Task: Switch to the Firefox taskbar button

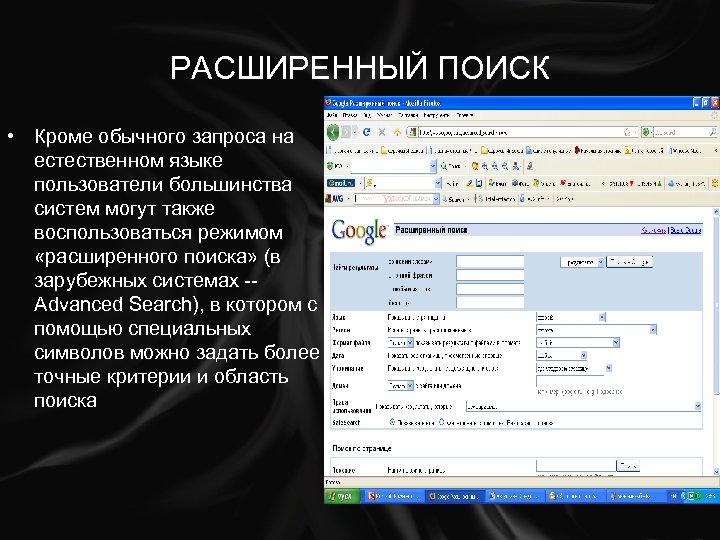Action: pos(454,496)
